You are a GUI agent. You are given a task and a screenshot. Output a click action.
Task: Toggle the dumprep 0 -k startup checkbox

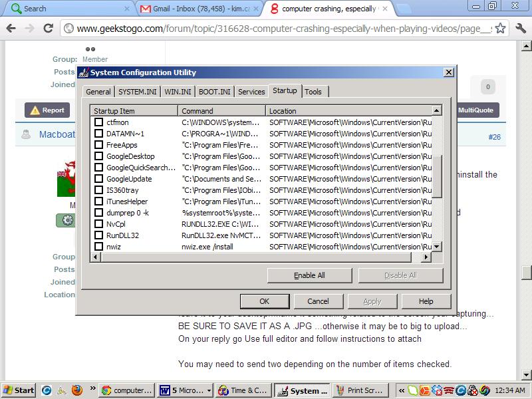coord(98,212)
